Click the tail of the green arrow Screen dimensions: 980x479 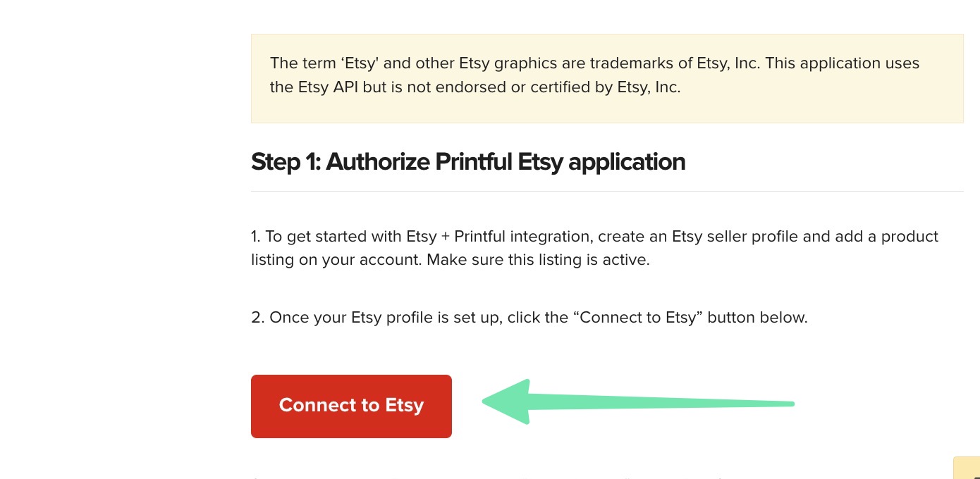click(786, 404)
